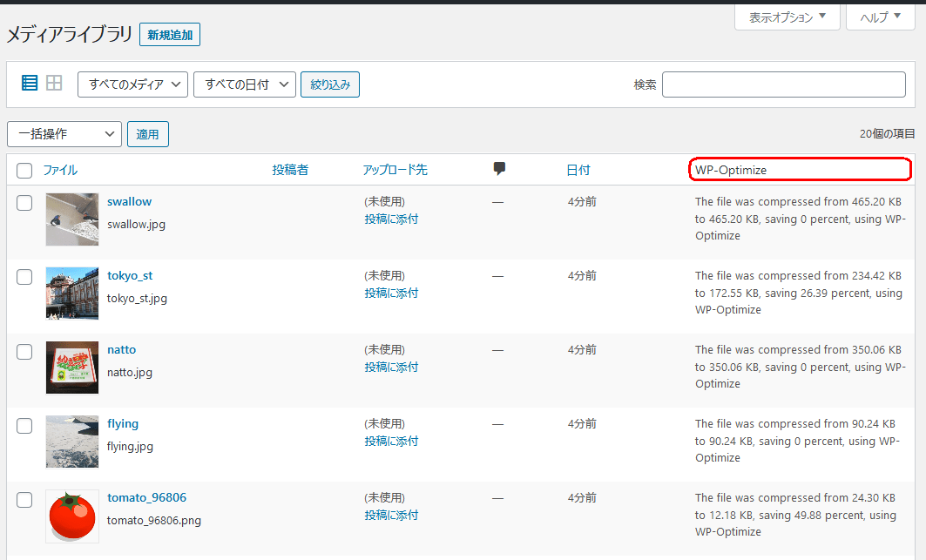Image resolution: width=926 pixels, height=560 pixels.
Task: Expand the ヘルプ panel
Action: click(881, 17)
